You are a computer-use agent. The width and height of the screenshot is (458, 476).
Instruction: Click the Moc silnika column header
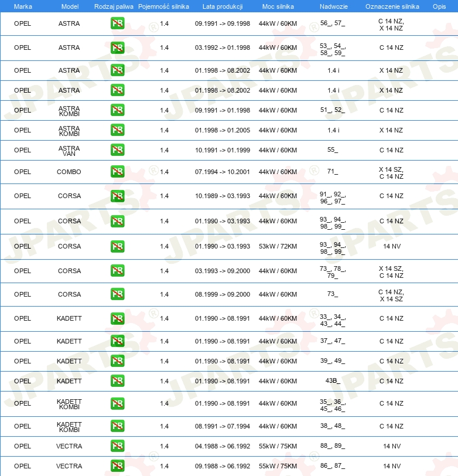(x=278, y=6)
